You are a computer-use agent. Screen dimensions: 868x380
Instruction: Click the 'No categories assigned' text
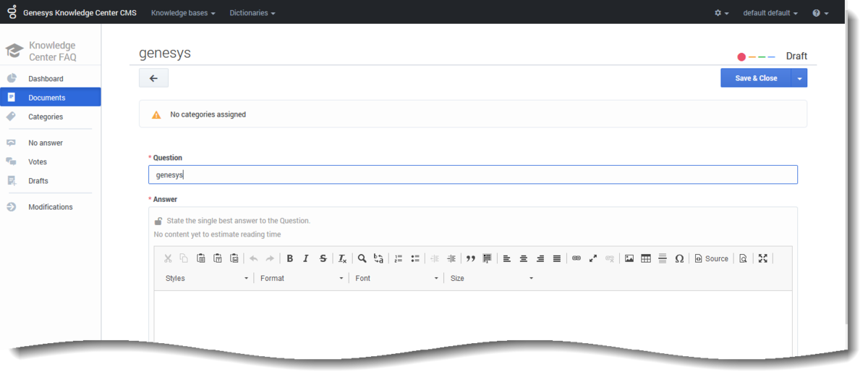click(x=208, y=114)
